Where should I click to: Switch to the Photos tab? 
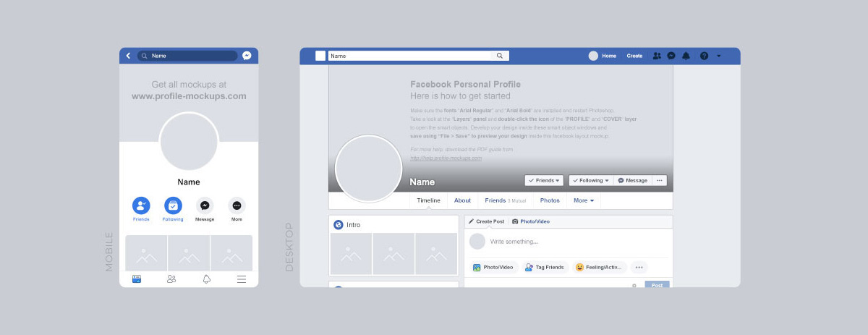[x=550, y=200]
